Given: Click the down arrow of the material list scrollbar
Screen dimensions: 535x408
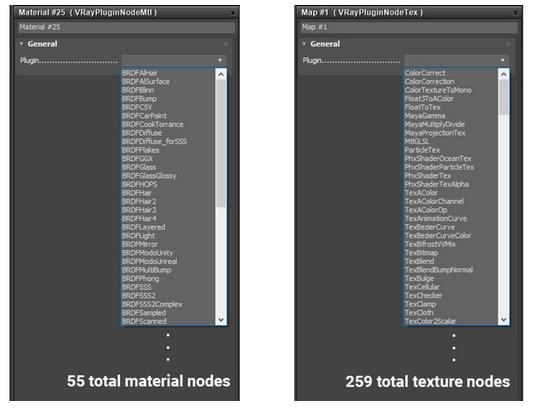Looking at the screenshot, I should pyautogui.click(x=221, y=320).
